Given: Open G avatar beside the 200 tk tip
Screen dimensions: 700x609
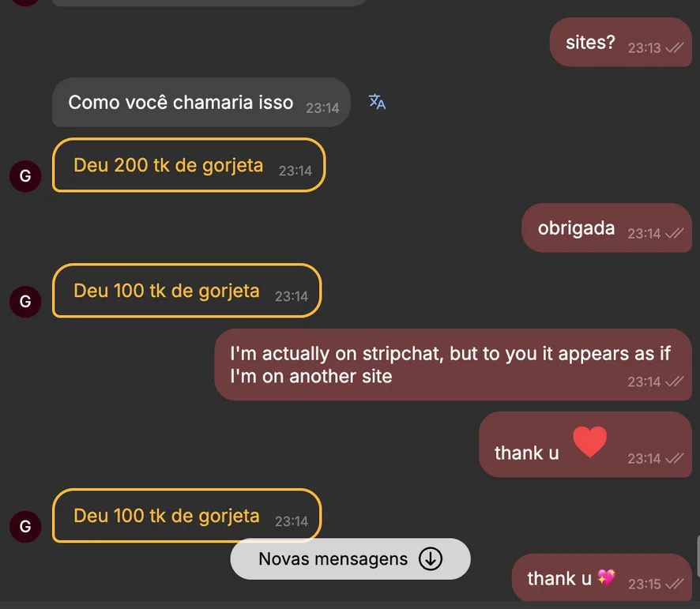Looking at the screenshot, I should click(25, 175).
